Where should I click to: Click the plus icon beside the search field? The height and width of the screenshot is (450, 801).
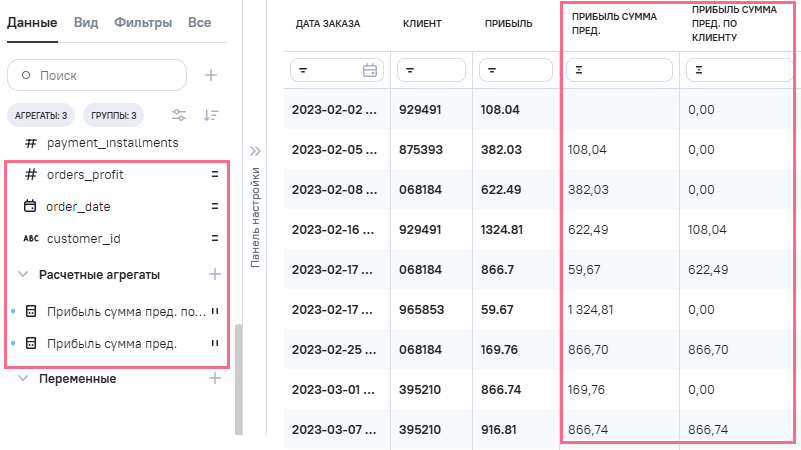coord(211,75)
